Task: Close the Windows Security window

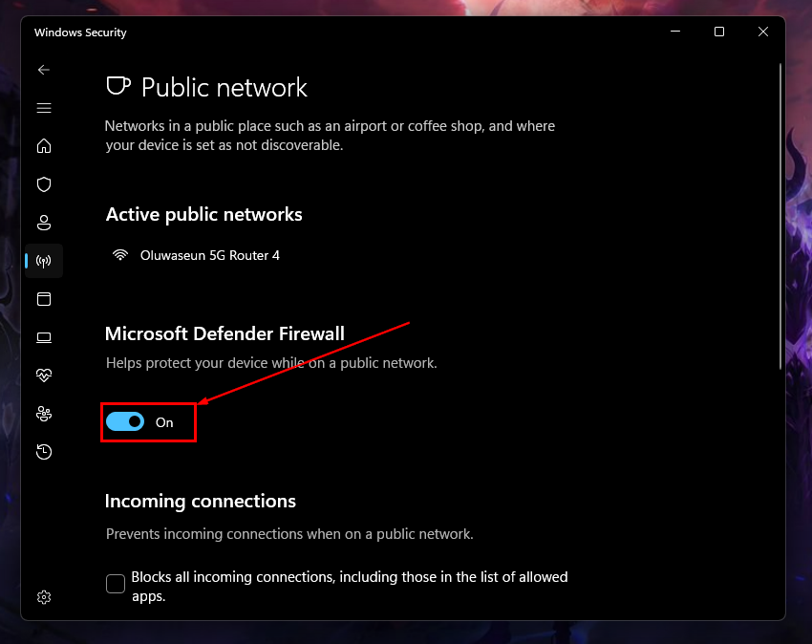Action: pyautogui.click(x=763, y=32)
